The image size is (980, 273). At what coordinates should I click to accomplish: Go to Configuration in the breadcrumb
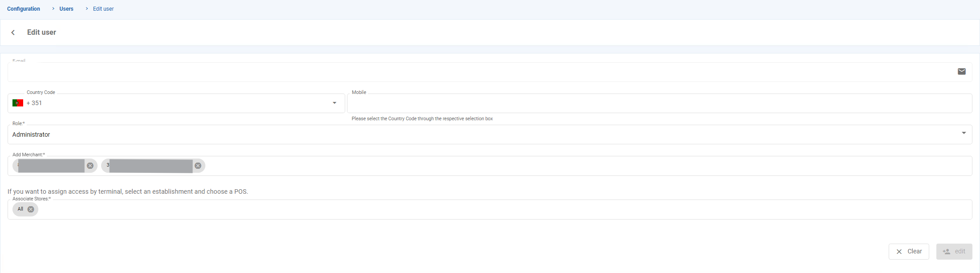click(24, 9)
